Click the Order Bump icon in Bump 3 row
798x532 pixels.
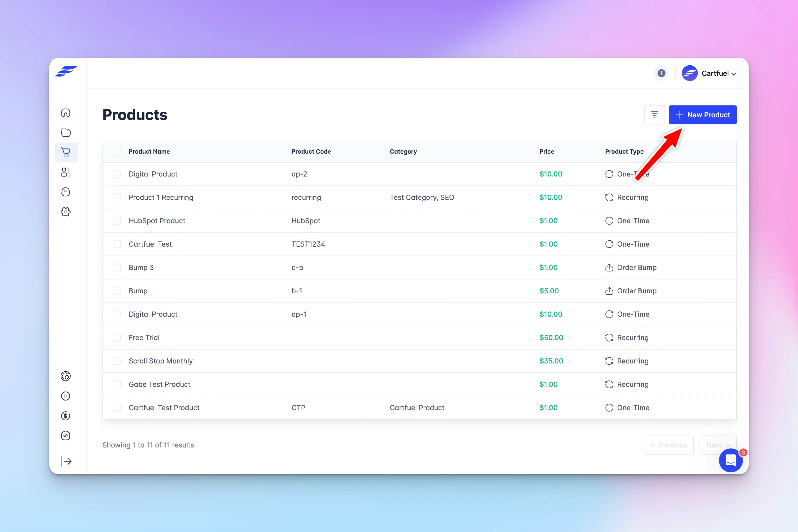(x=609, y=267)
